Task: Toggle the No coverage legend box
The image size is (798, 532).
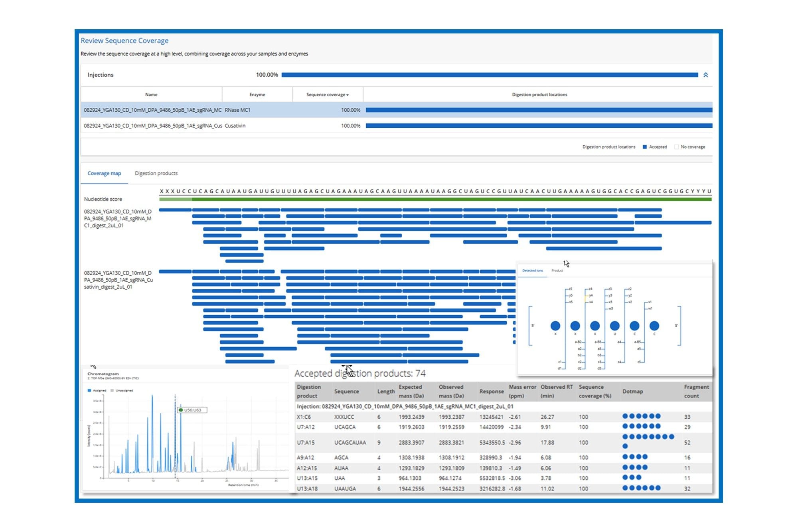Action: pyautogui.click(x=676, y=147)
